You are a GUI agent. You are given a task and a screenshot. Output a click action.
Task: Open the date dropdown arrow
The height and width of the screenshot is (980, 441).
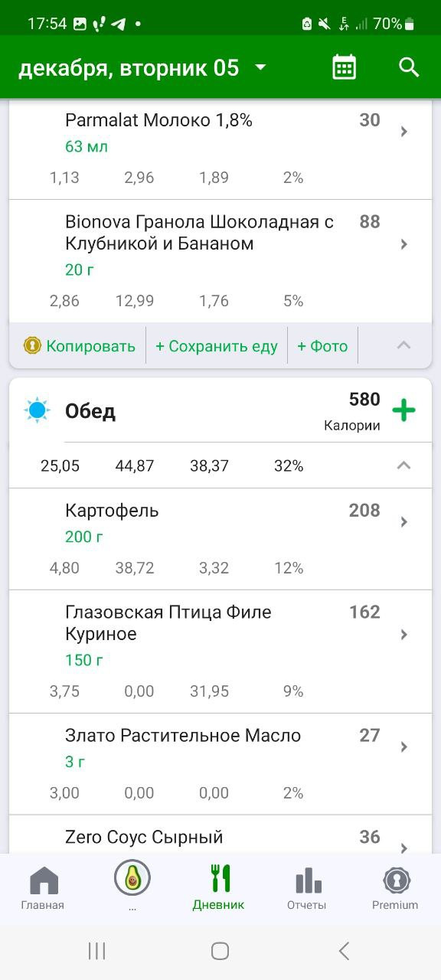click(x=260, y=67)
